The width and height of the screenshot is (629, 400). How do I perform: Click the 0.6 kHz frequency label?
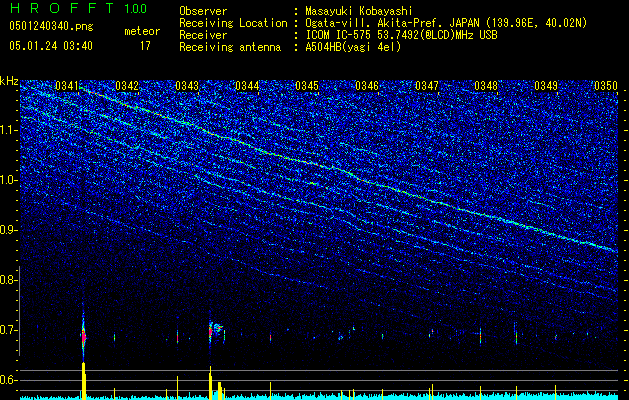8,380
